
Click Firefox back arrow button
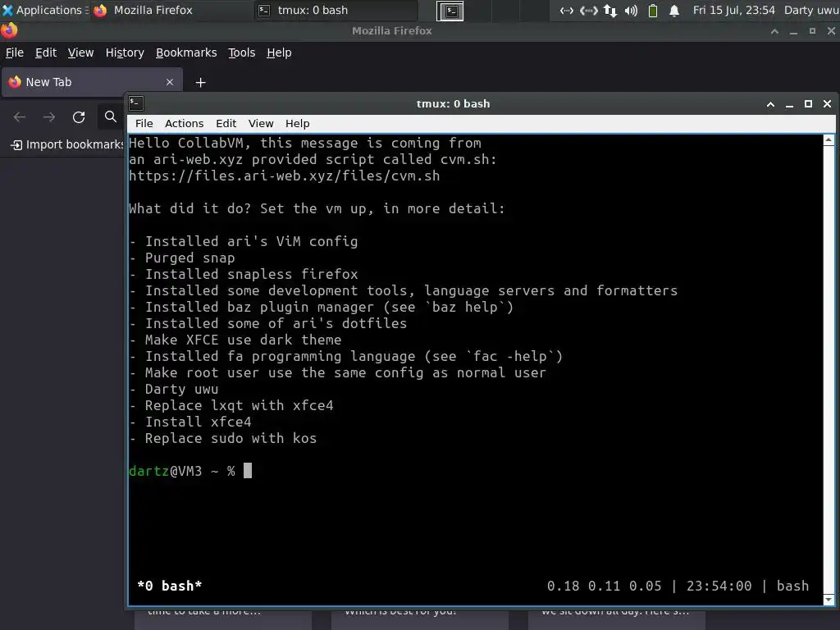(x=20, y=116)
